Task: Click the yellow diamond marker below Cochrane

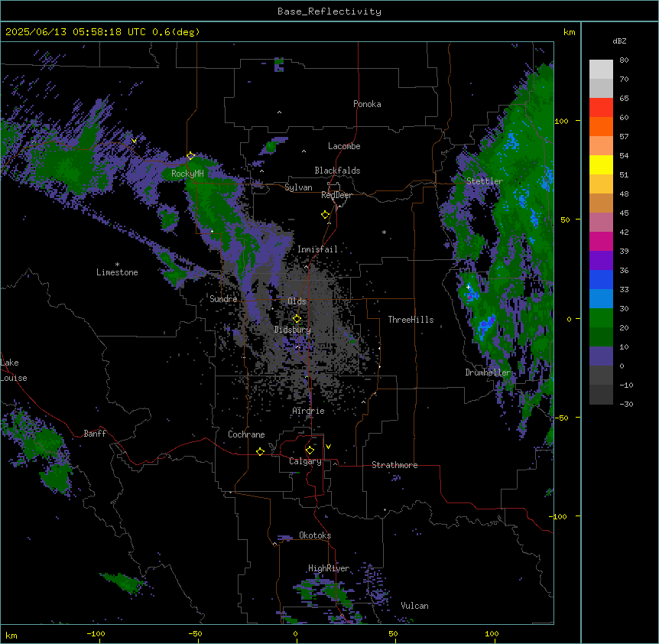Action: click(x=260, y=451)
